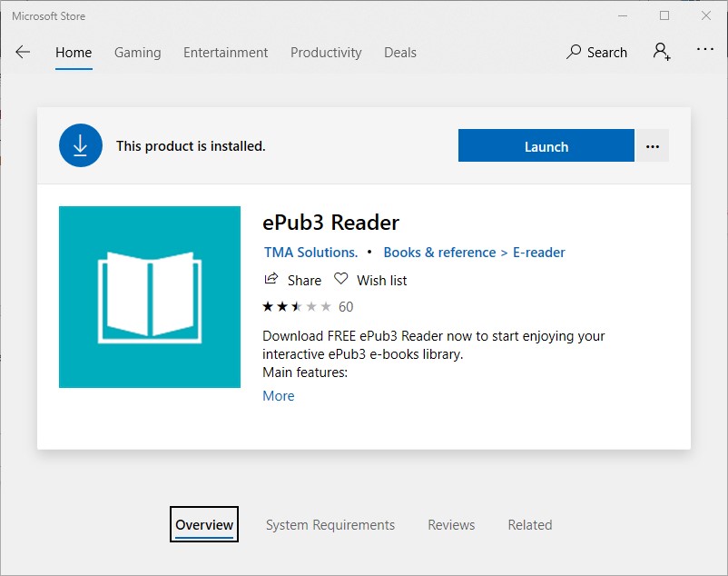Switch to the Gaming tab

(x=137, y=53)
